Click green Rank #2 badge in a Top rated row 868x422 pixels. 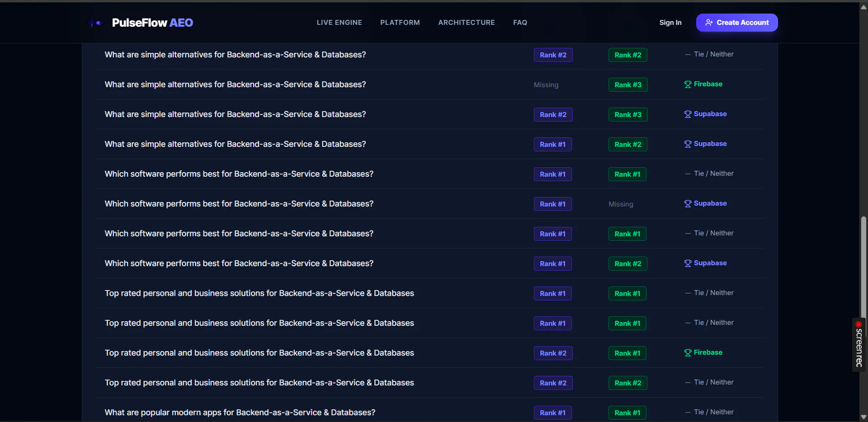tap(628, 383)
